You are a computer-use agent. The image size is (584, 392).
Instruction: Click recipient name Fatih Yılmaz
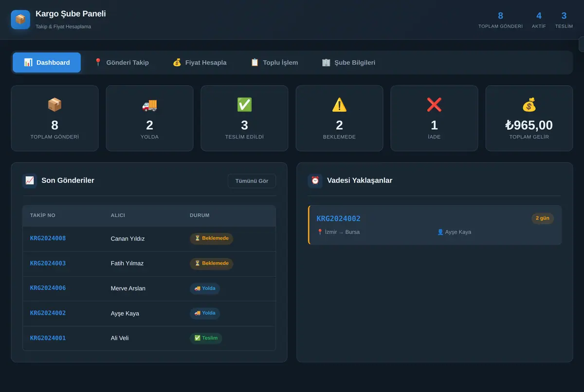(x=127, y=264)
